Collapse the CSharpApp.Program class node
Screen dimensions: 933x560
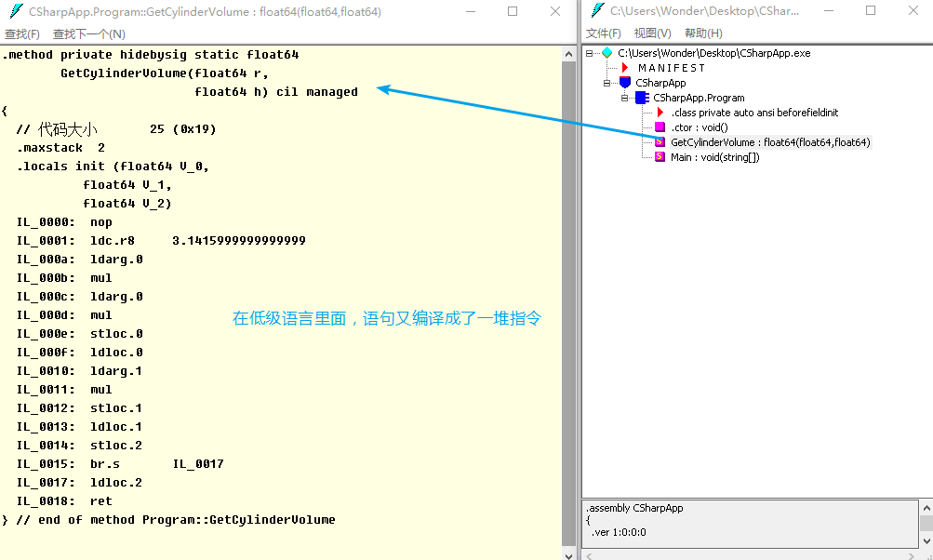625,98
